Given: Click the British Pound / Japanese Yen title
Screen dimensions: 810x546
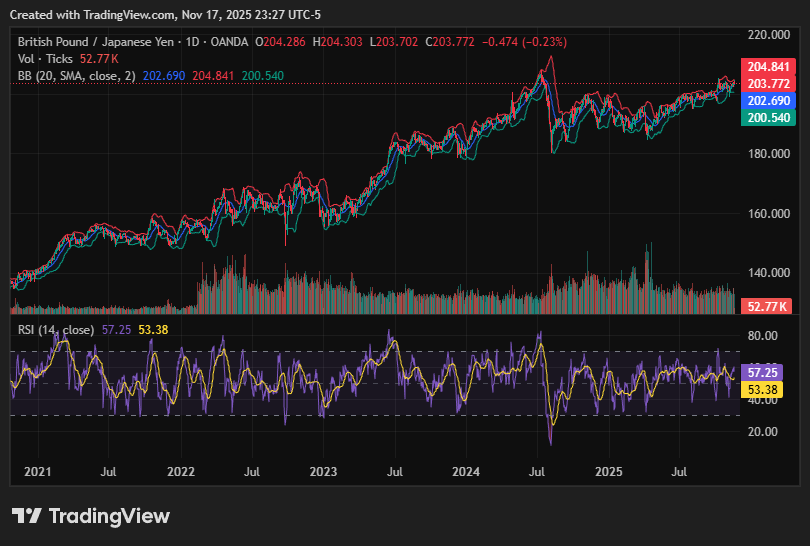Looking at the screenshot, I should (x=95, y=42).
